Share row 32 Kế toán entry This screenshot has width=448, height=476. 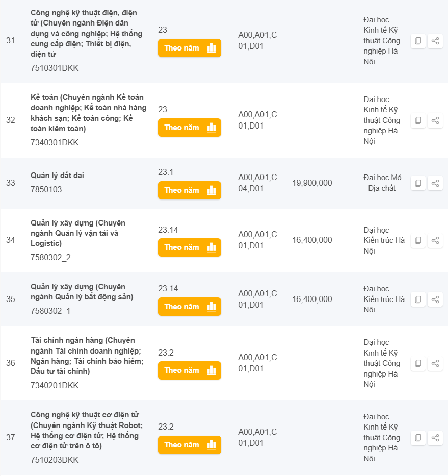[435, 120]
